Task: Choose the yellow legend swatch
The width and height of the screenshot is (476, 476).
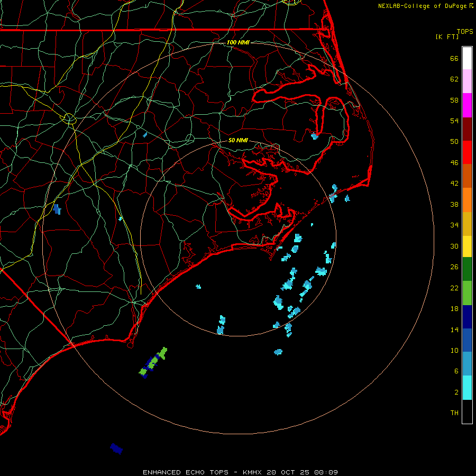Action: [x=467, y=246]
